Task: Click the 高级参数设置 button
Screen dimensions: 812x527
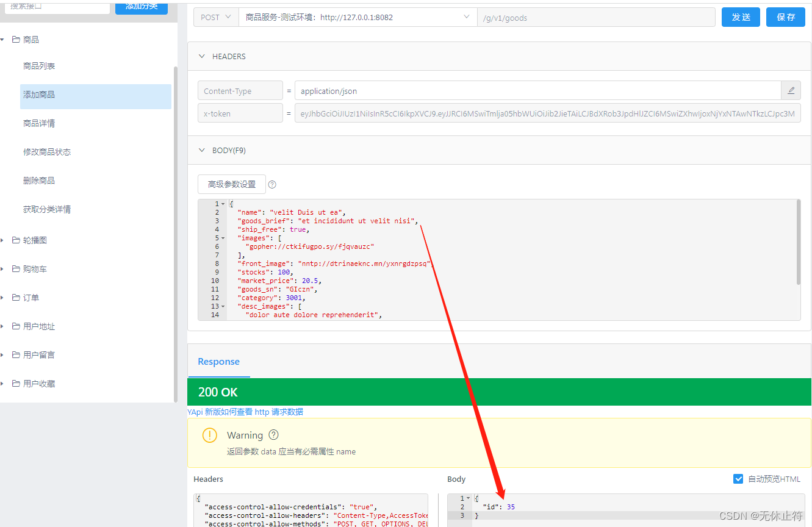Action: pyautogui.click(x=232, y=184)
